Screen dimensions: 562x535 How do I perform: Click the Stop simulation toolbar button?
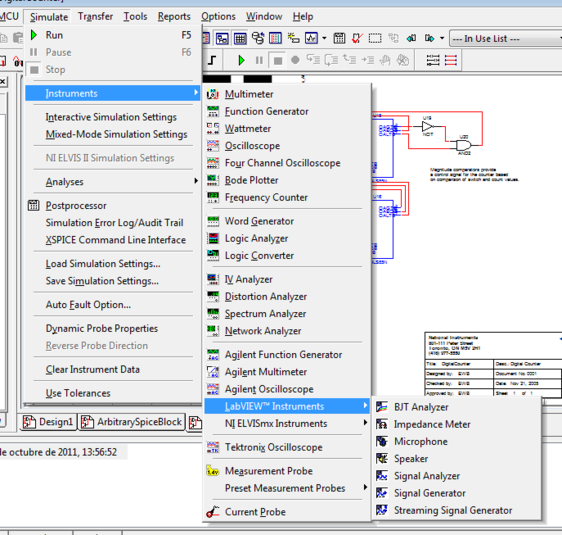(x=277, y=60)
